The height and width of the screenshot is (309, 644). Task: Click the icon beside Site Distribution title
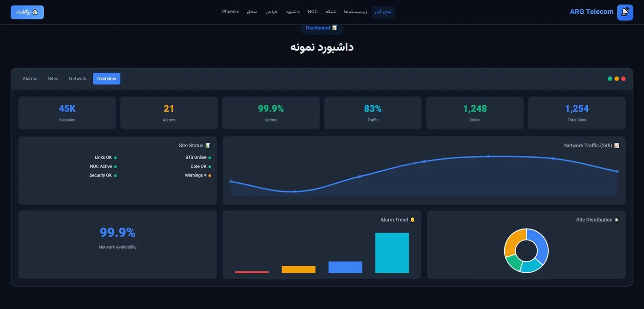(x=617, y=220)
